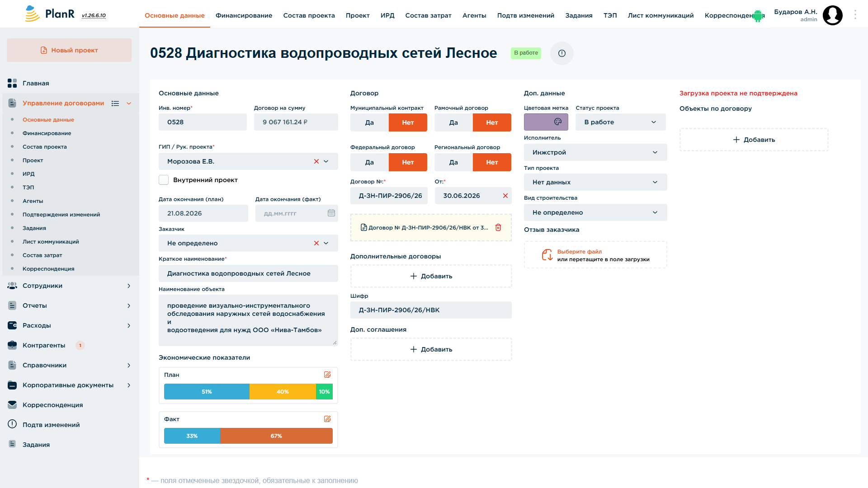868x488 pixels.
Task: Open Состав затрат in sidebar submenu
Action: (x=42, y=255)
